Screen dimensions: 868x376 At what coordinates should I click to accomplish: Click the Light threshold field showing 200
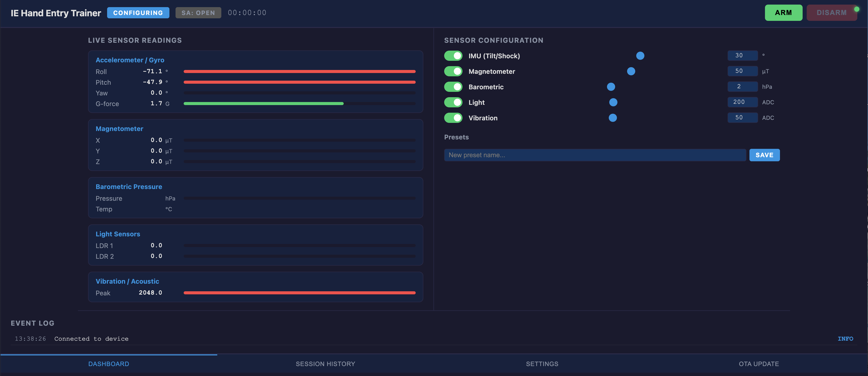tap(742, 102)
